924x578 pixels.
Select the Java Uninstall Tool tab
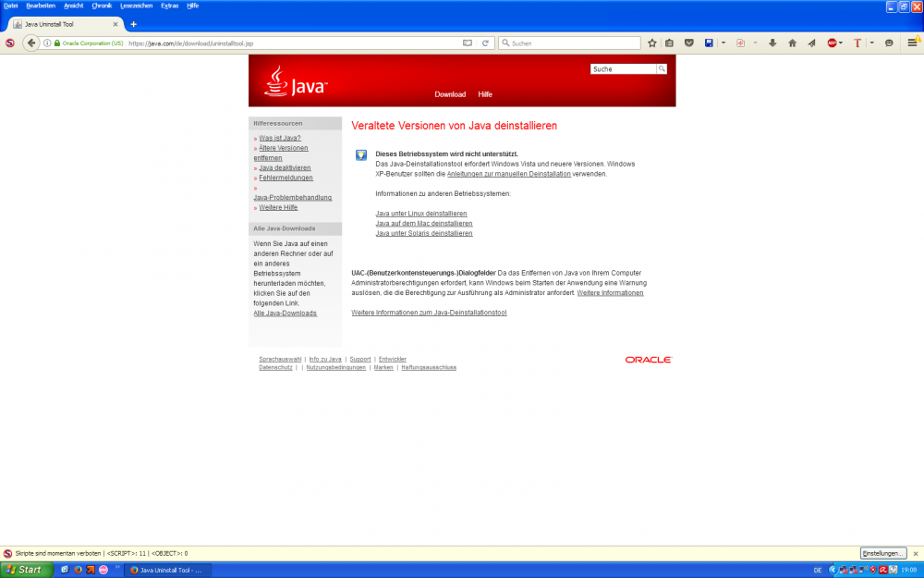coord(64,24)
